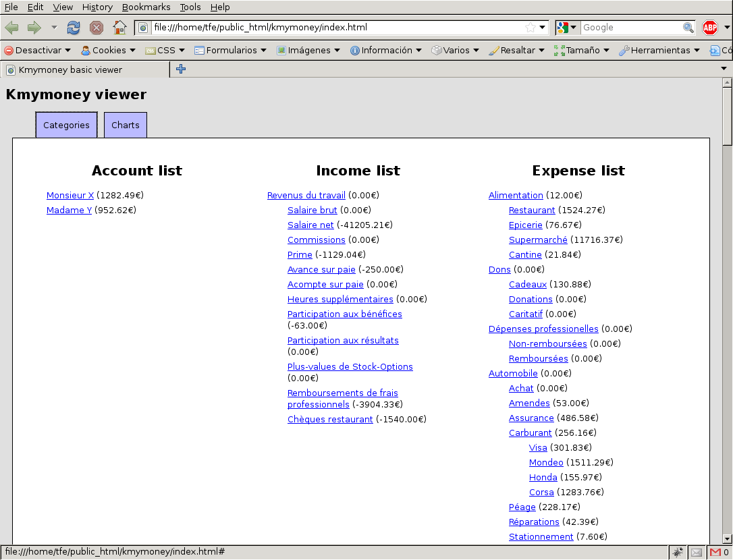Bookmark page with the star icon
733x560 pixels.
pyautogui.click(x=530, y=28)
